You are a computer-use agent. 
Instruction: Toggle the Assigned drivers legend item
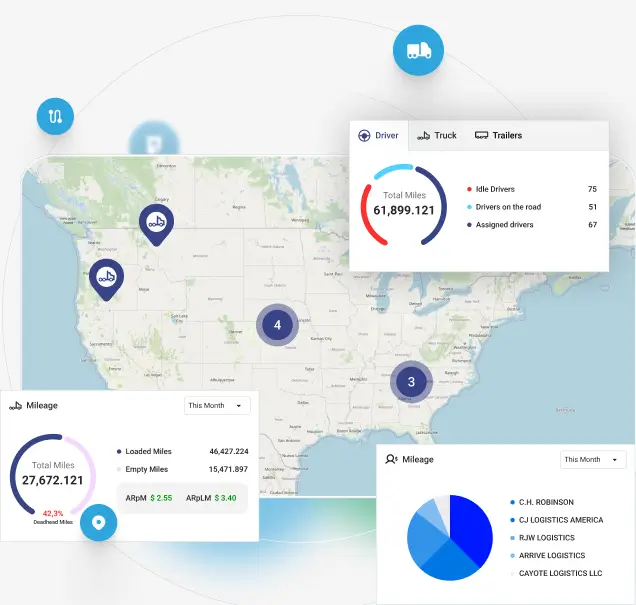click(x=504, y=225)
